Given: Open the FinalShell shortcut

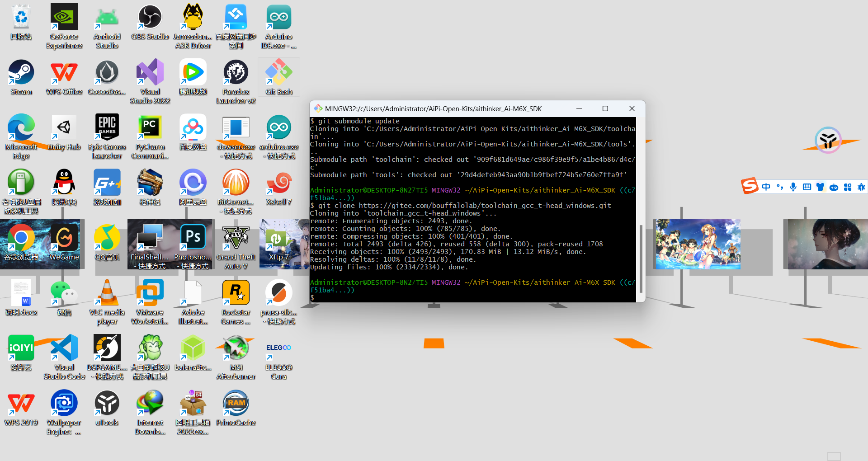Looking at the screenshot, I should point(150,247).
